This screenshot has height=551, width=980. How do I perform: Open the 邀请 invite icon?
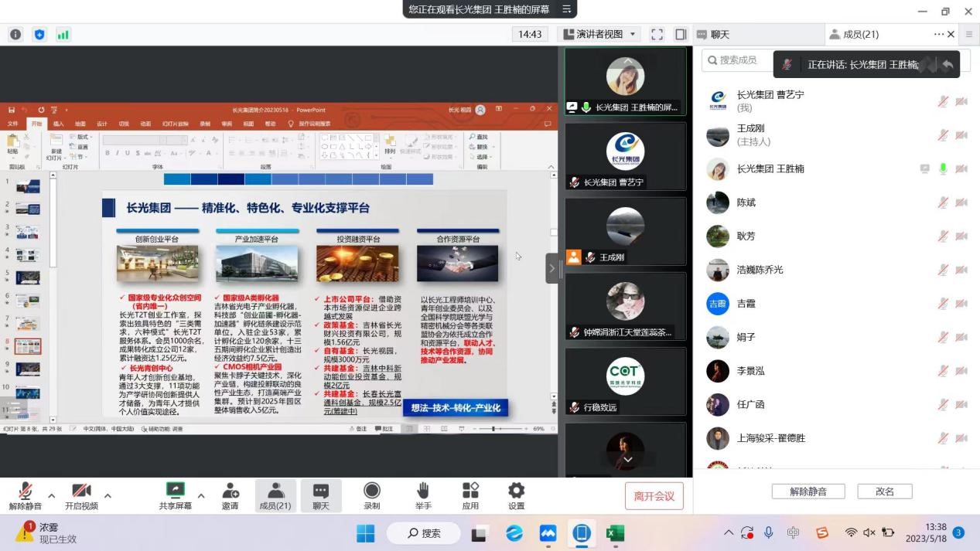tap(230, 495)
